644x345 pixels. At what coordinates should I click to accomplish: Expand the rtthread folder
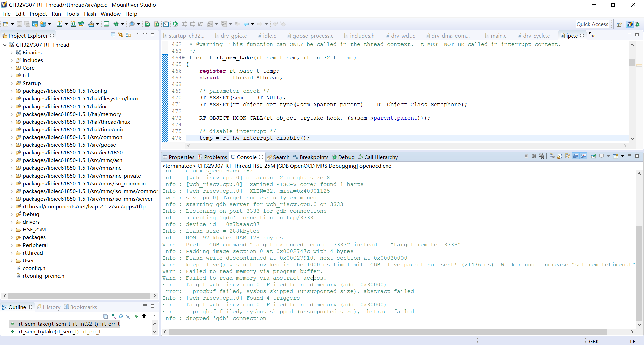(x=12, y=253)
